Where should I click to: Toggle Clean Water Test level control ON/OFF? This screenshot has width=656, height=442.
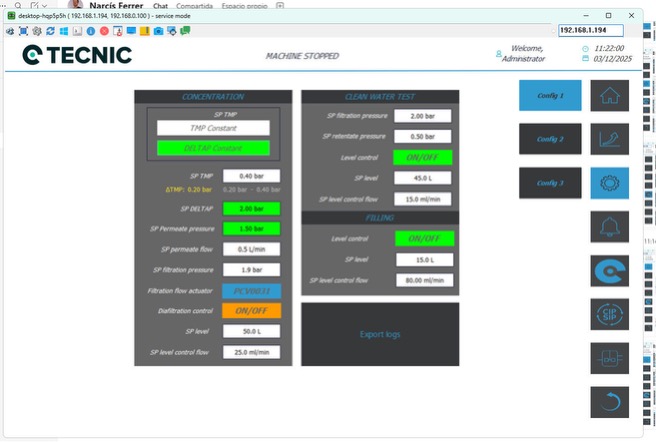pos(423,158)
